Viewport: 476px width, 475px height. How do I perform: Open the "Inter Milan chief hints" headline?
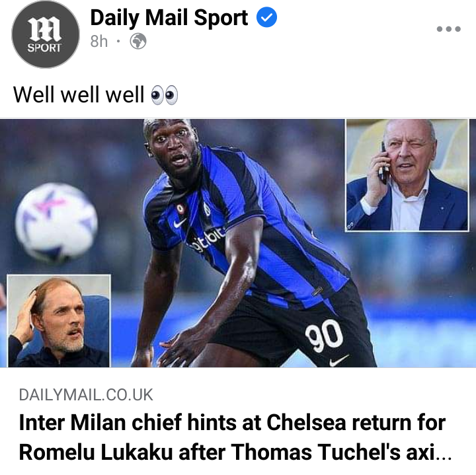[x=232, y=422]
